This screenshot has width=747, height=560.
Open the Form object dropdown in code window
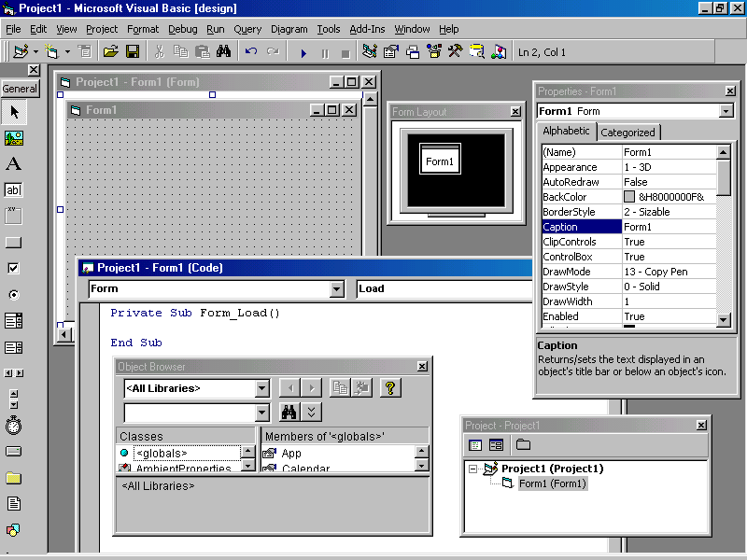coord(337,288)
